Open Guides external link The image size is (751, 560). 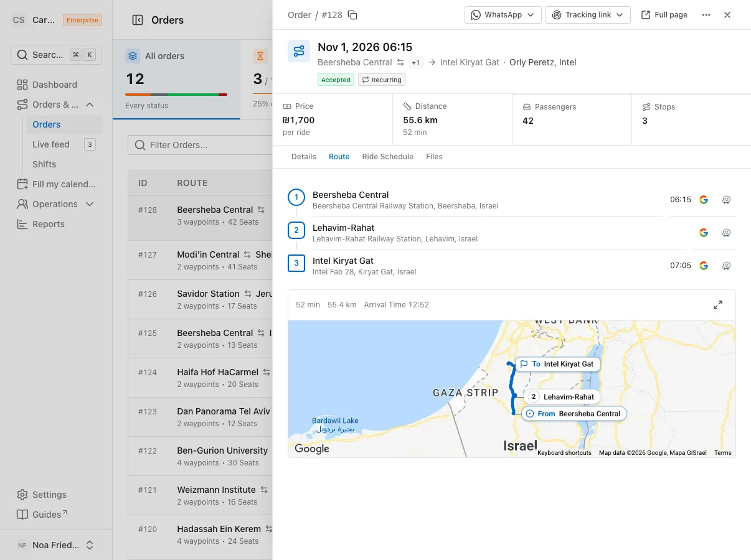pyautogui.click(x=56, y=515)
